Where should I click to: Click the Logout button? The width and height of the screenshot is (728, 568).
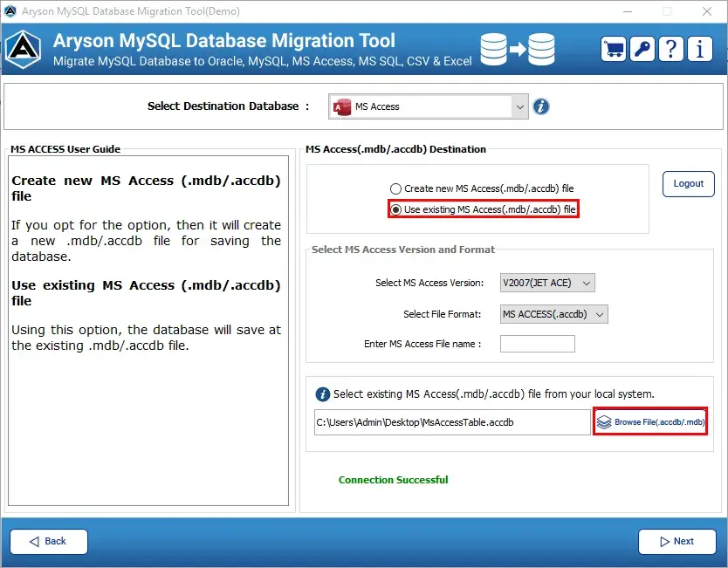(688, 184)
